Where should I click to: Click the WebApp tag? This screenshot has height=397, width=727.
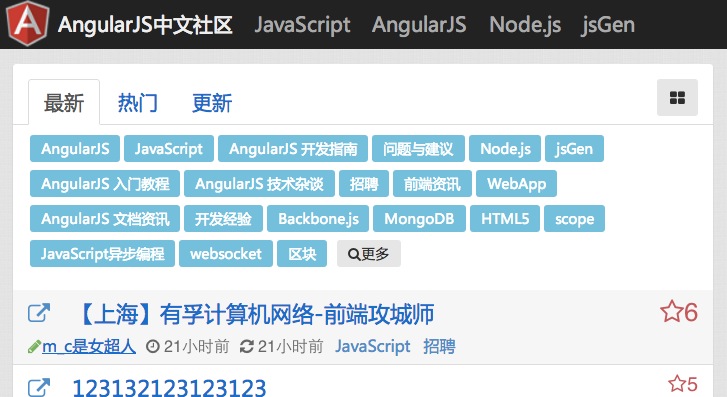[x=517, y=184]
